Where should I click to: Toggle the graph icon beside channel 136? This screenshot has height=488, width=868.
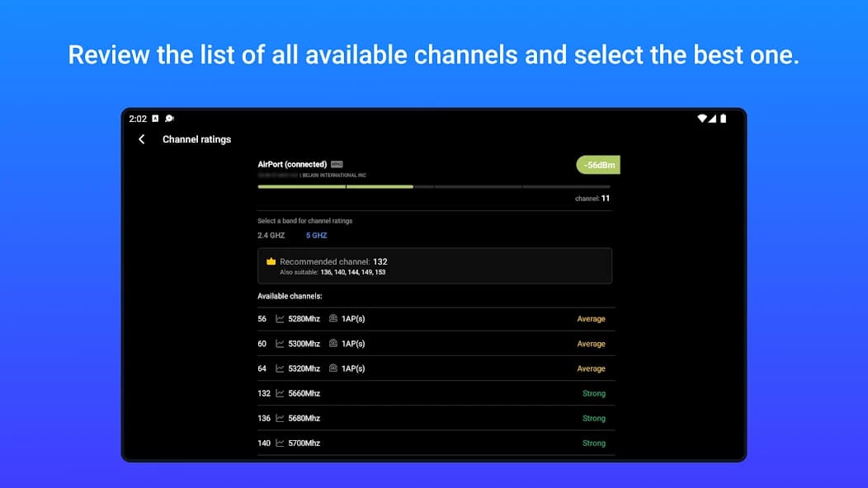point(280,418)
